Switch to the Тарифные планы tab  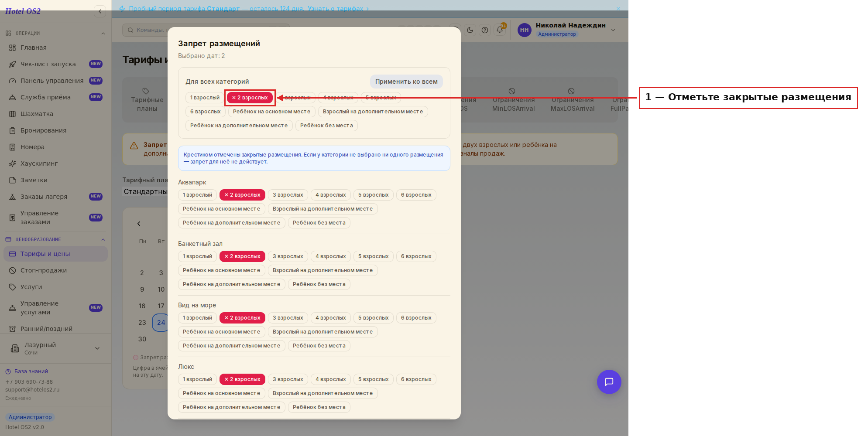[x=147, y=100]
